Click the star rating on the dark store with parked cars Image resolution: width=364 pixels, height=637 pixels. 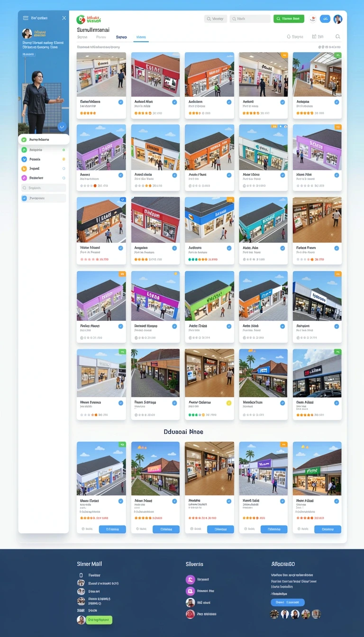click(x=304, y=415)
